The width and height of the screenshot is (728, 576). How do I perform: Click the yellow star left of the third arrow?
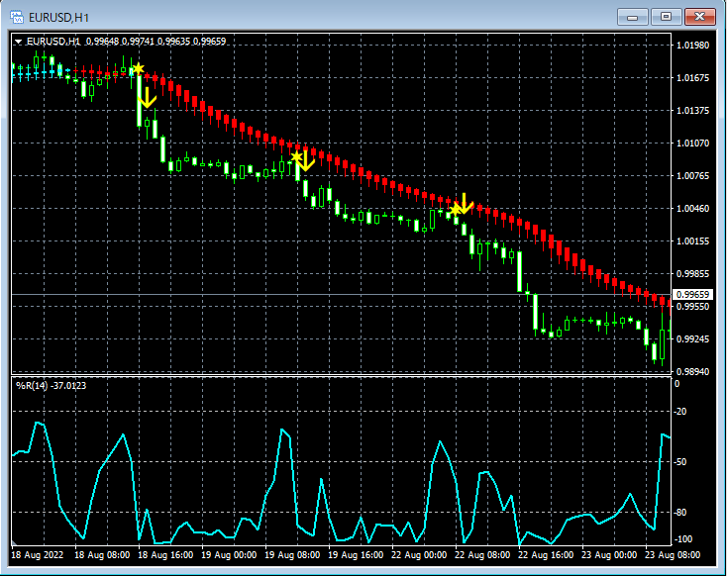pos(455,210)
